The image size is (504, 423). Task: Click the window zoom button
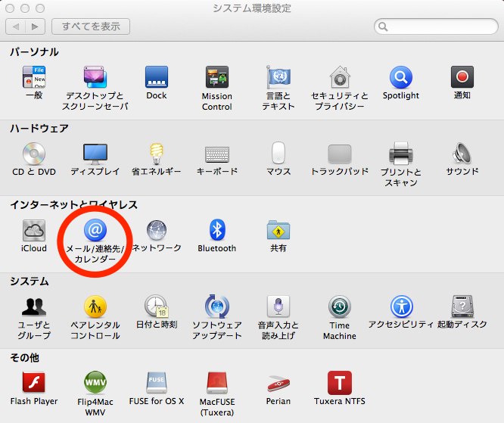pos(40,8)
